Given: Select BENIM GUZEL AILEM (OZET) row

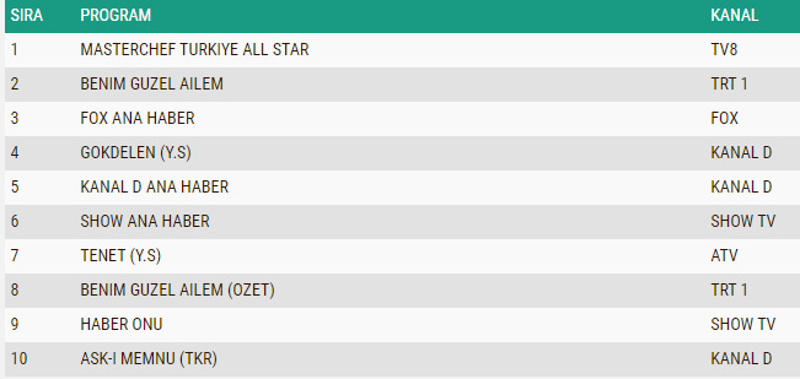Looking at the screenshot, I should coord(400,290).
